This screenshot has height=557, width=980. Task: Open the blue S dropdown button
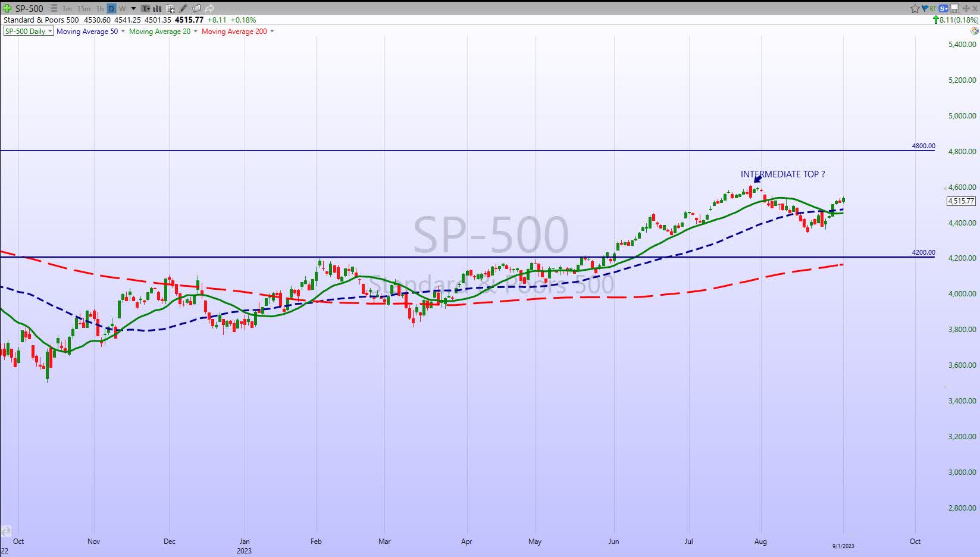[943, 8]
